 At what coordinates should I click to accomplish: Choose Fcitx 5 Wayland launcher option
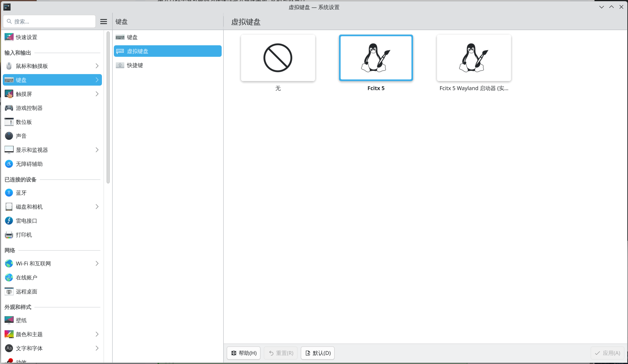click(x=474, y=58)
